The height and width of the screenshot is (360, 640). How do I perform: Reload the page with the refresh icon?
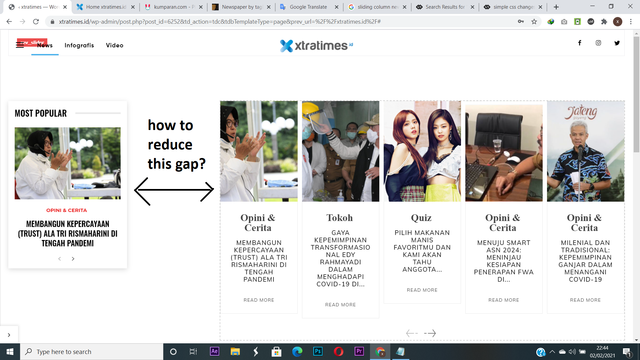[x=36, y=22]
